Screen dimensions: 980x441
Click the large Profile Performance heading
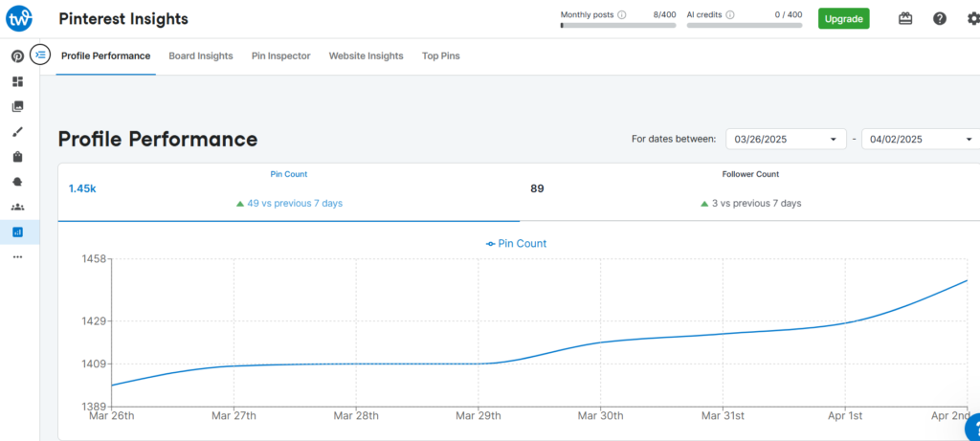[158, 140]
